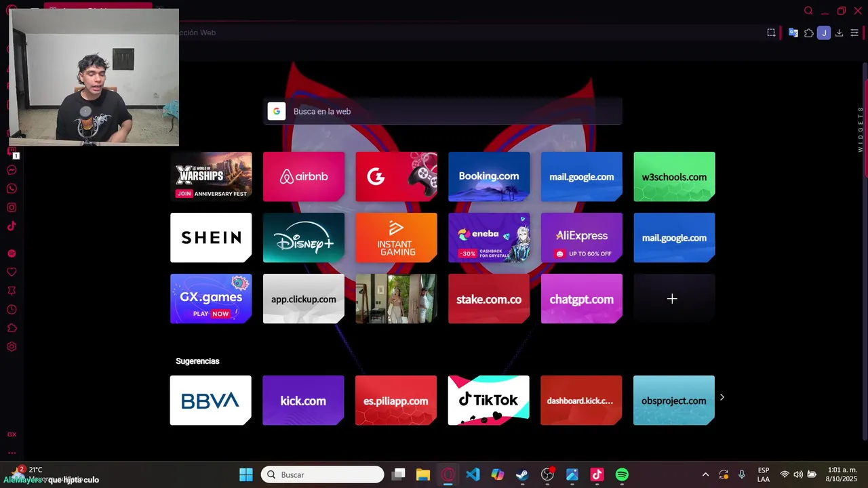This screenshot has height=488, width=868.
Task: Switch ESP LAA input language
Action: point(764,474)
